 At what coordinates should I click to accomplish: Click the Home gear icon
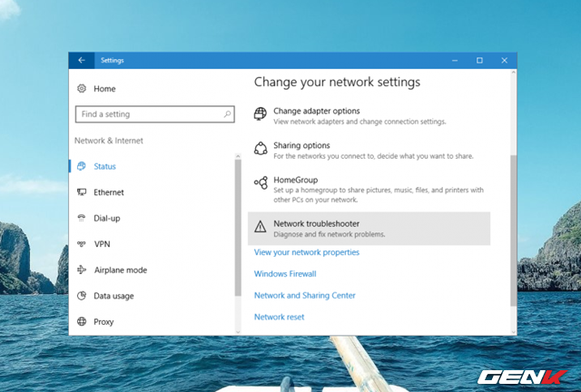point(82,89)
